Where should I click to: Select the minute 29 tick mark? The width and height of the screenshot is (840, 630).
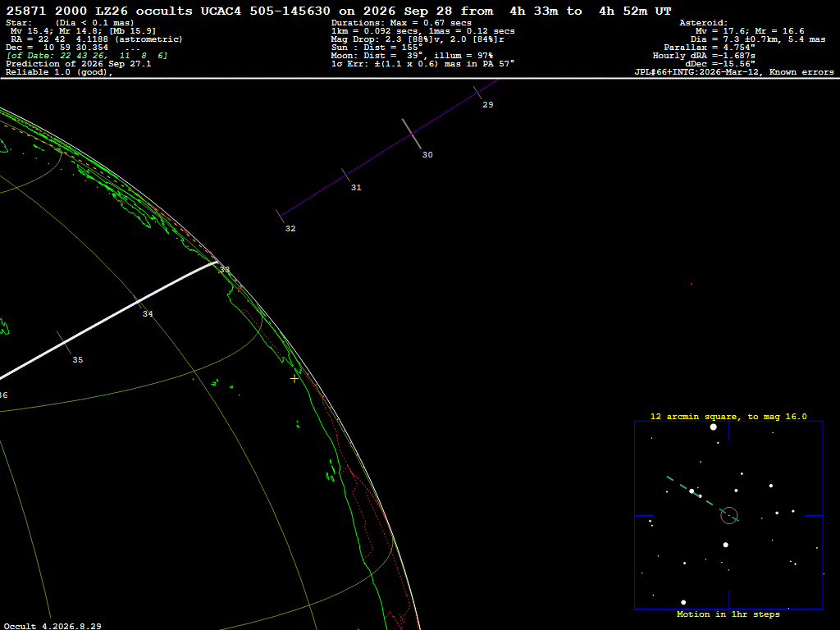pyautogui.click(x=478, y=93)
